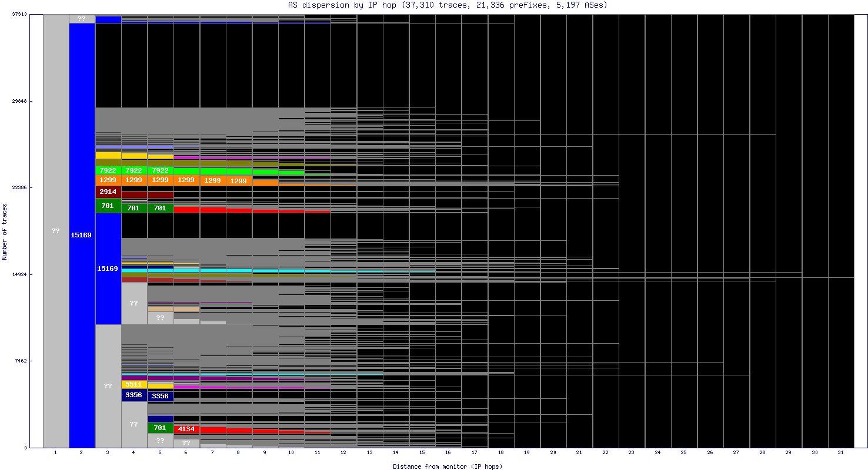Select the navy 3356 block at hop 5
Viewport: 868px width, 470px height.
[161, 396]
